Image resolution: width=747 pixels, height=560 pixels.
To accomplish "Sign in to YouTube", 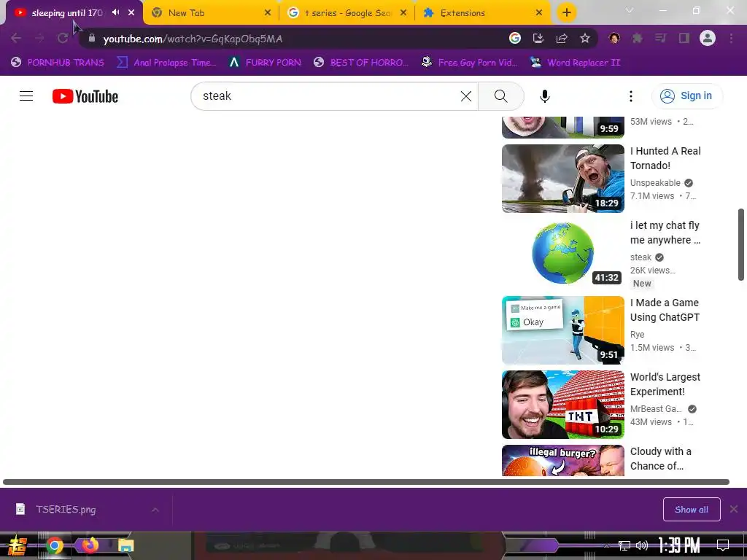I will tap(686, 96).
